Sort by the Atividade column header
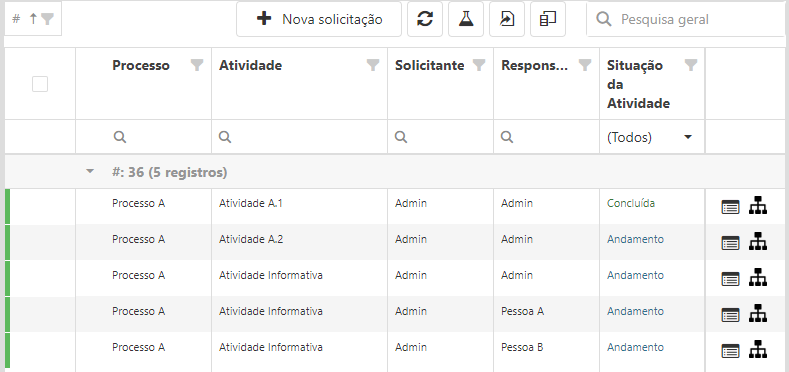789x372 pixels. pos(250,65)
